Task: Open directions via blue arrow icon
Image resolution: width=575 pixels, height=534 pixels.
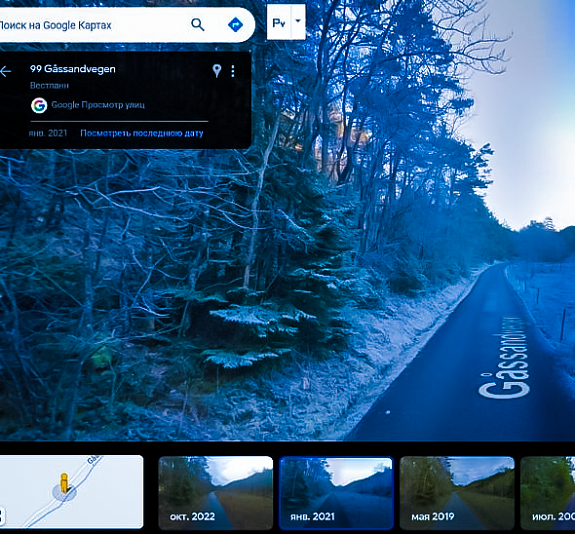Action: [x=235, y=25]
